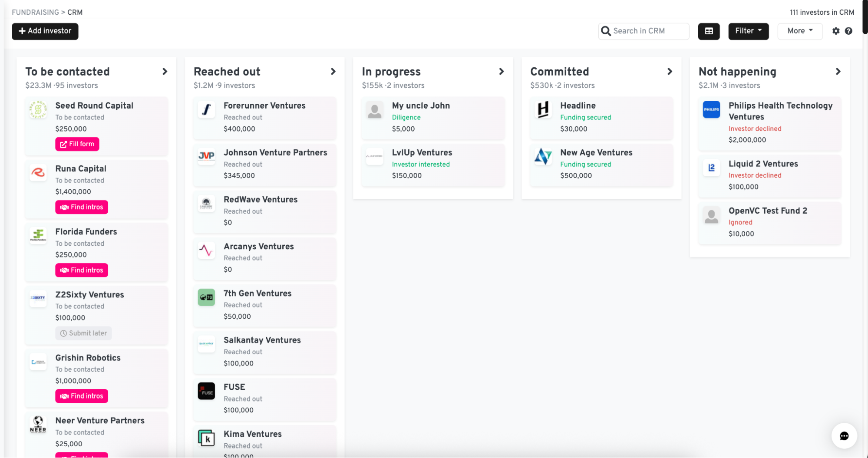
Task: Click OpenVC Test Fund 2 avatar
Action: tap(711, 214)
